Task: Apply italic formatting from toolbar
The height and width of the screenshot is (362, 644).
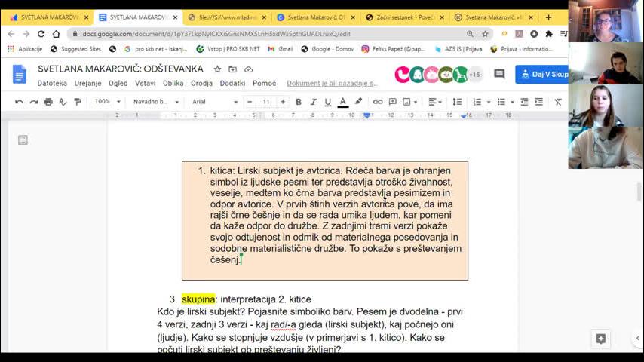Action: click(313, 102)
